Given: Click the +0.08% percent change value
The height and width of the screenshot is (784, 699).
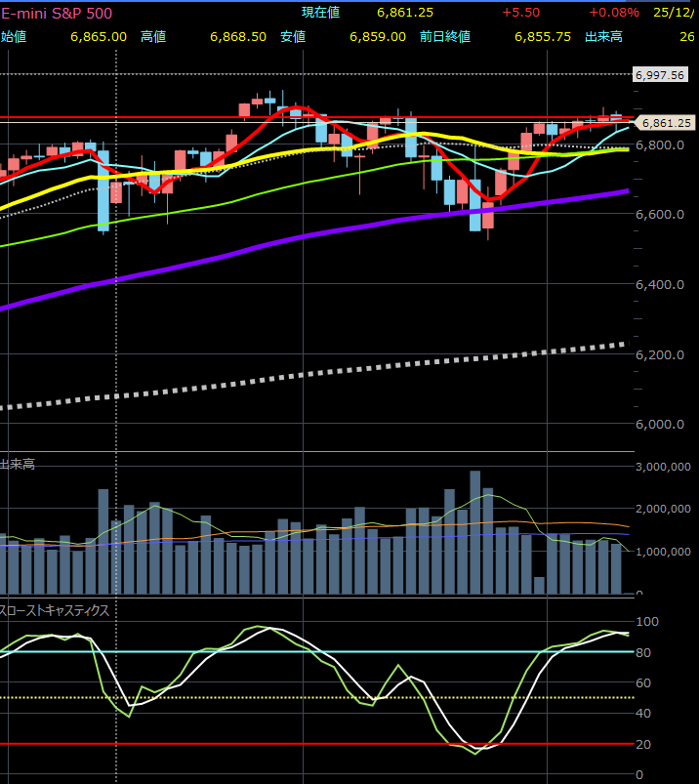Looking at the screenshot, I should pyautogui.click(x=613, y=13).
